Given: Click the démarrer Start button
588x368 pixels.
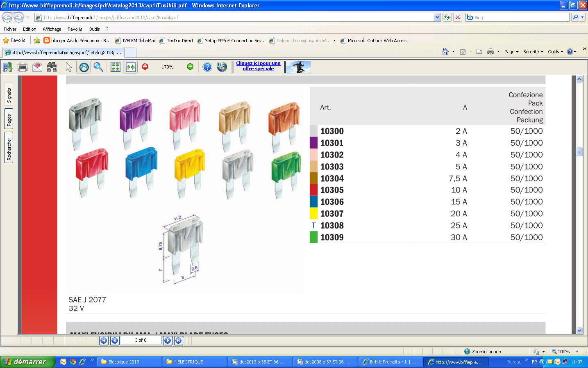Looking at the screenshot, I should 28,362.
